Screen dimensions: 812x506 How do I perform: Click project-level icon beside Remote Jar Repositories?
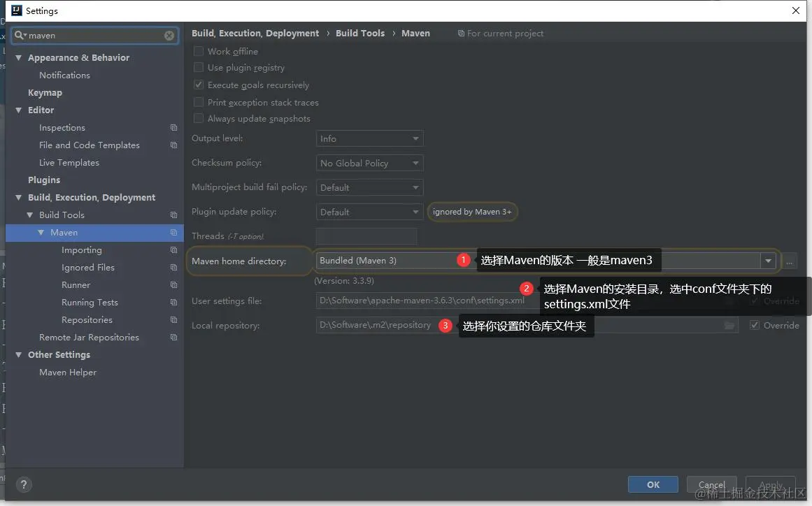[173, 338]
